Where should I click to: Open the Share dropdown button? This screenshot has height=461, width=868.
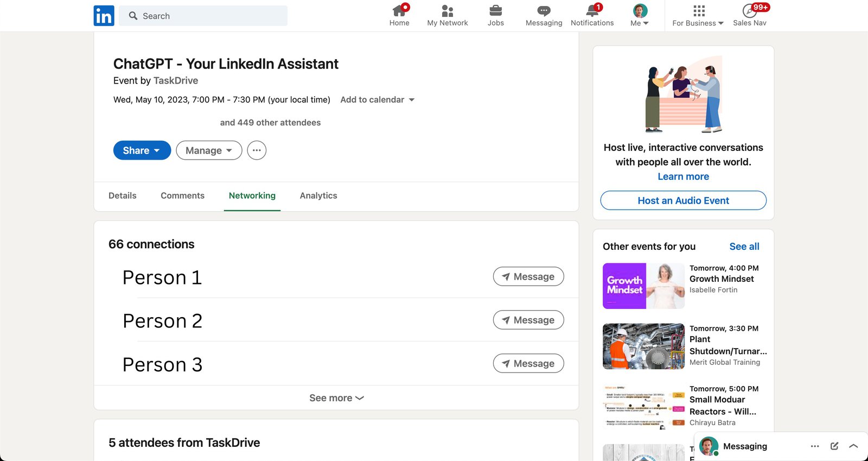142,150
